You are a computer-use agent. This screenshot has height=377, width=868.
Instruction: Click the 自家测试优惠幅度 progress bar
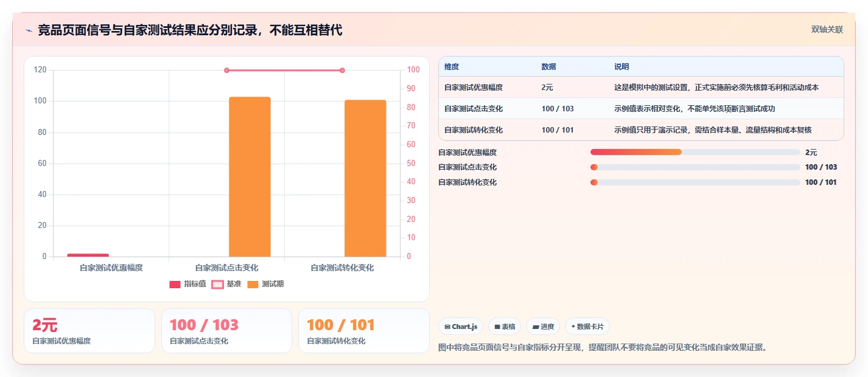[x=695, y=152]
